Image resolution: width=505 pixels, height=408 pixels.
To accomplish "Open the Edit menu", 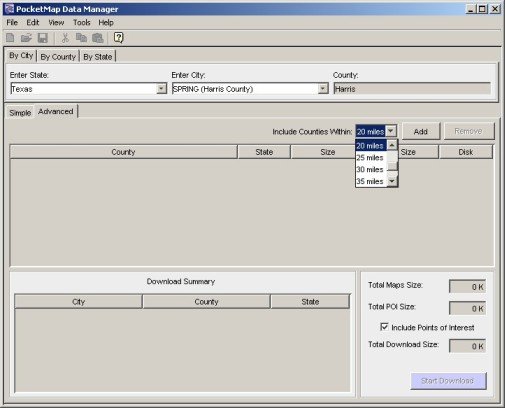I will click(x=33, y=22).
